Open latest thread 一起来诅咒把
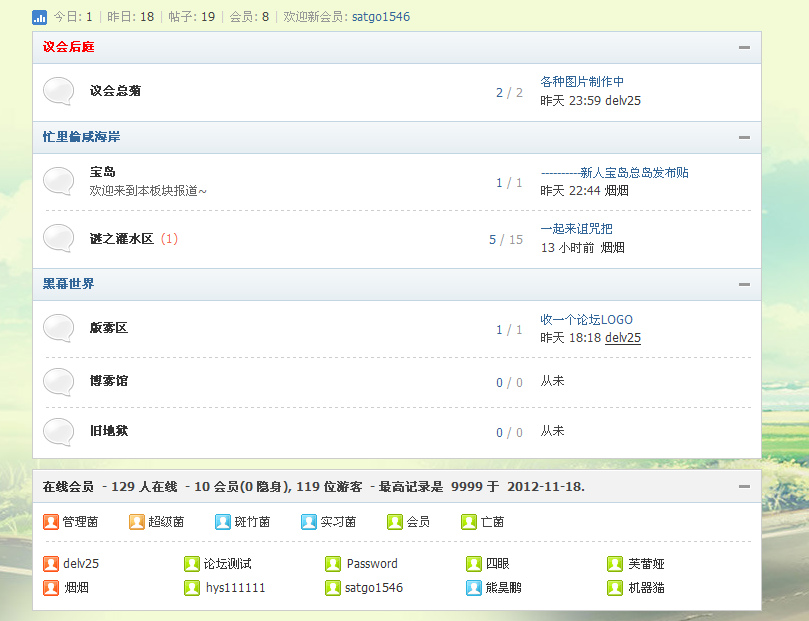Image resolution: width=809 pixels, height=621 pixels. pos(576,228)
